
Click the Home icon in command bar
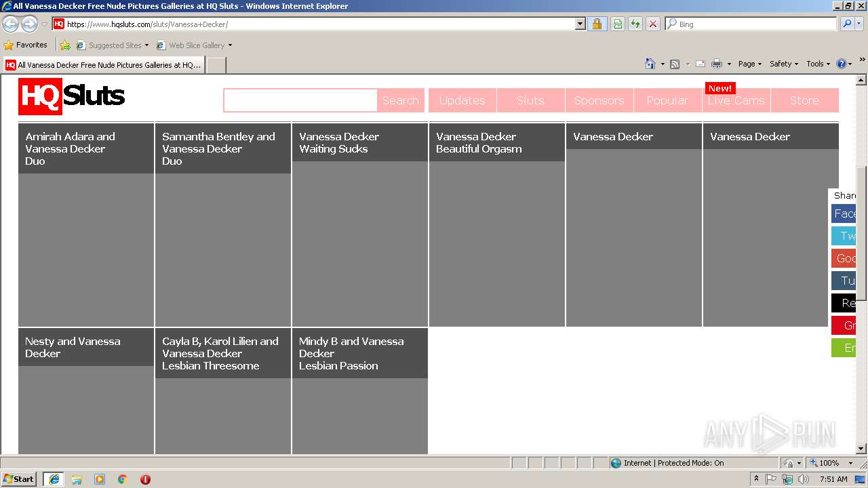pyautogui.click(x=650, y=64)
